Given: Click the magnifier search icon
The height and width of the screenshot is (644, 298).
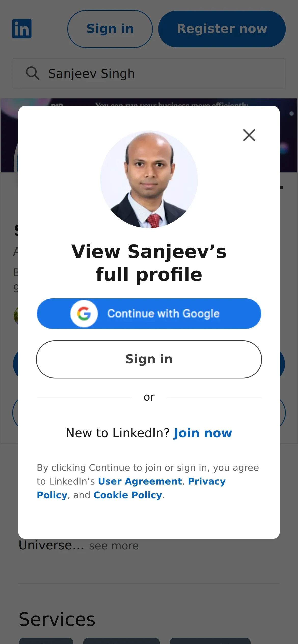Looking at the screenshot, I should pyautogui.click(x=33, y=74).
